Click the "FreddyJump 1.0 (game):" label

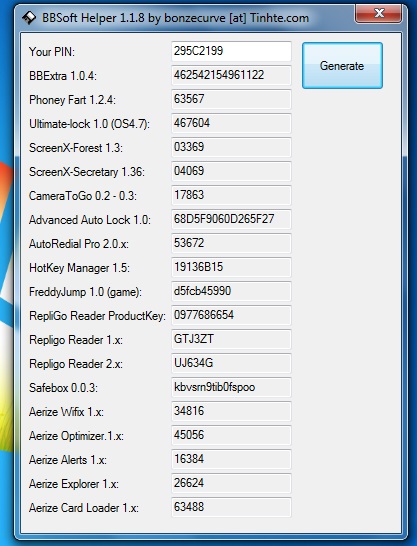pyautogui.click(x=86, y=292)
